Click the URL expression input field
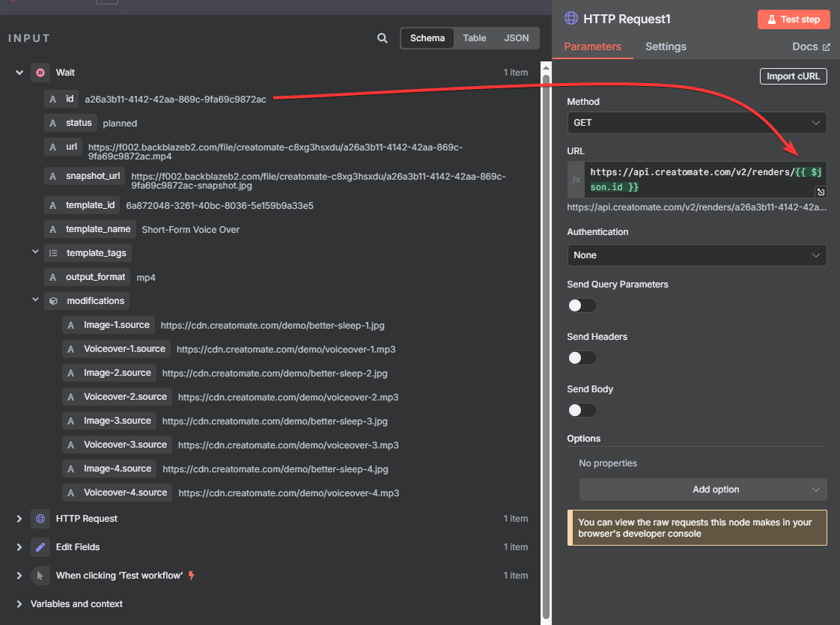Screen dimensions: 840x625 (700, 180)
